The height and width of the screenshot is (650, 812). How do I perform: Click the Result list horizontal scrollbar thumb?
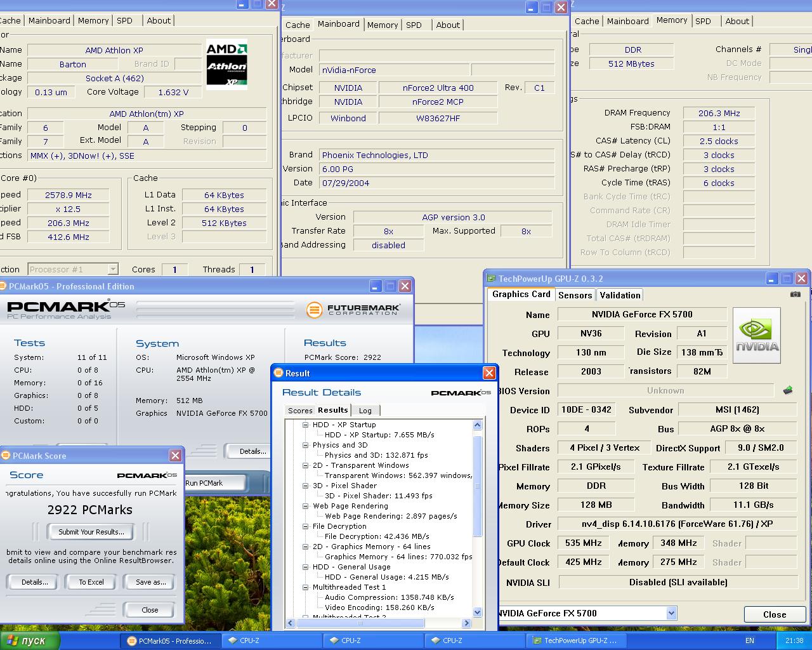[x=360, y=623]
